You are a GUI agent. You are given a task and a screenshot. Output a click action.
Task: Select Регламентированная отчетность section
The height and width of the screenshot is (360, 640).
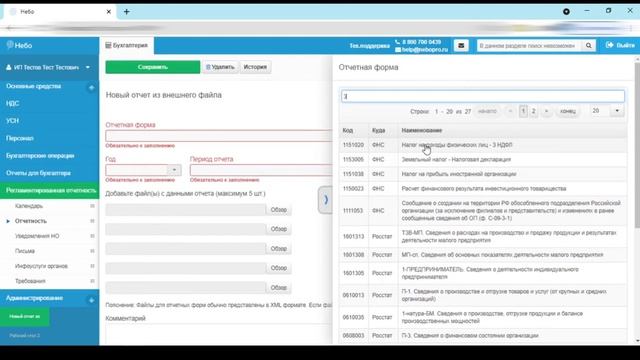point(49,191)
